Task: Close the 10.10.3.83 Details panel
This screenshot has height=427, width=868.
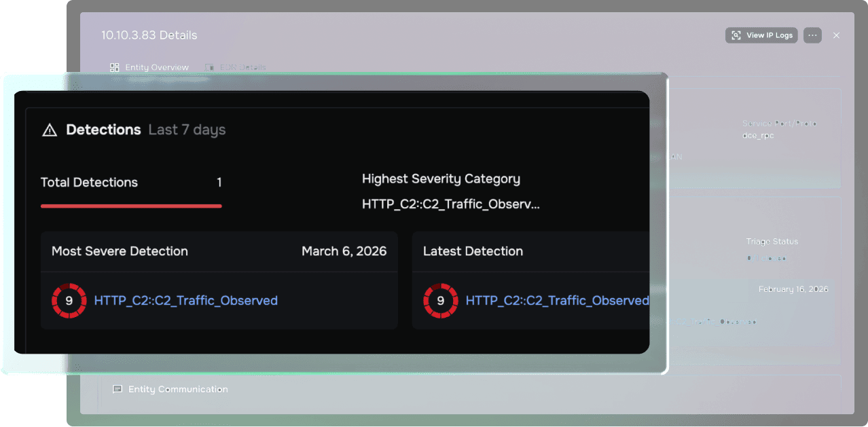Action: point(836,35)
